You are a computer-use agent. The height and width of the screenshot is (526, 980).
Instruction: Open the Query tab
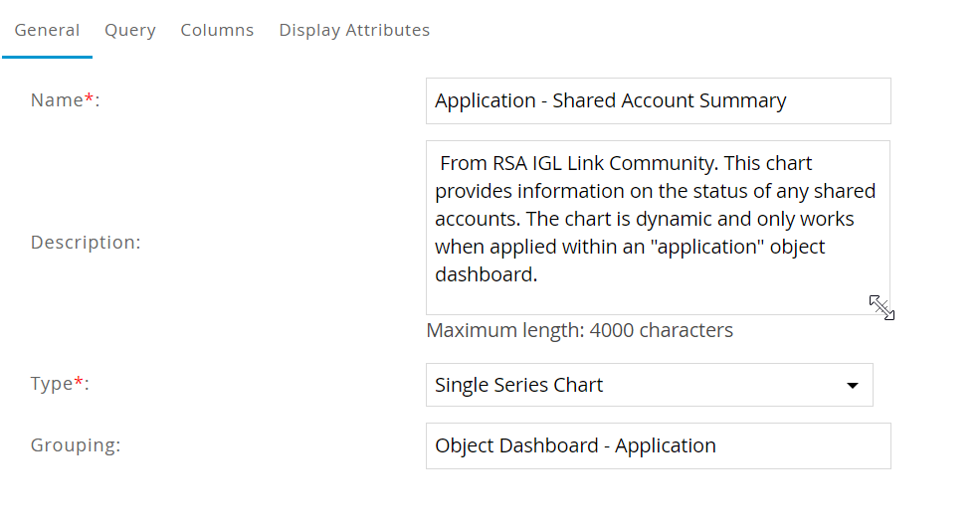coord(130,30)
